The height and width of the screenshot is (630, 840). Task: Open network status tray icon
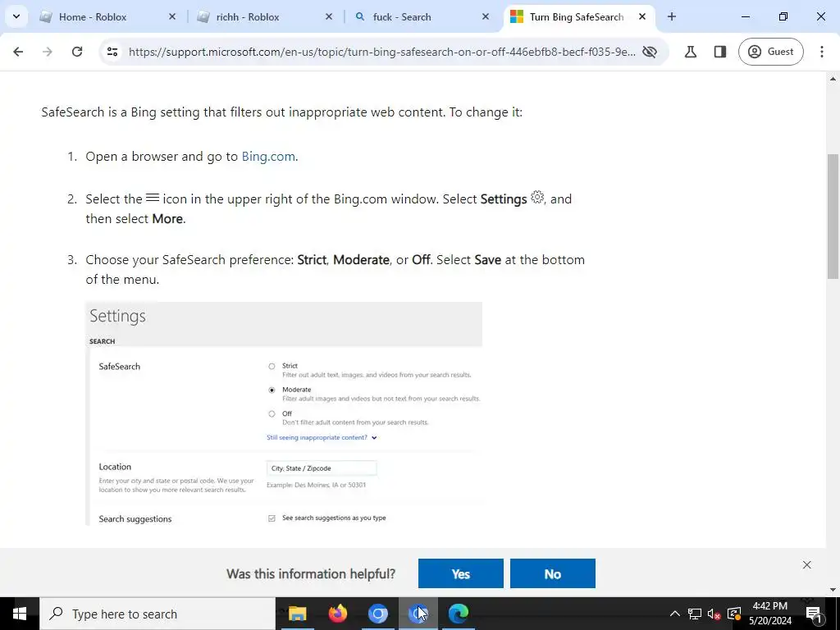click(695, 614)
